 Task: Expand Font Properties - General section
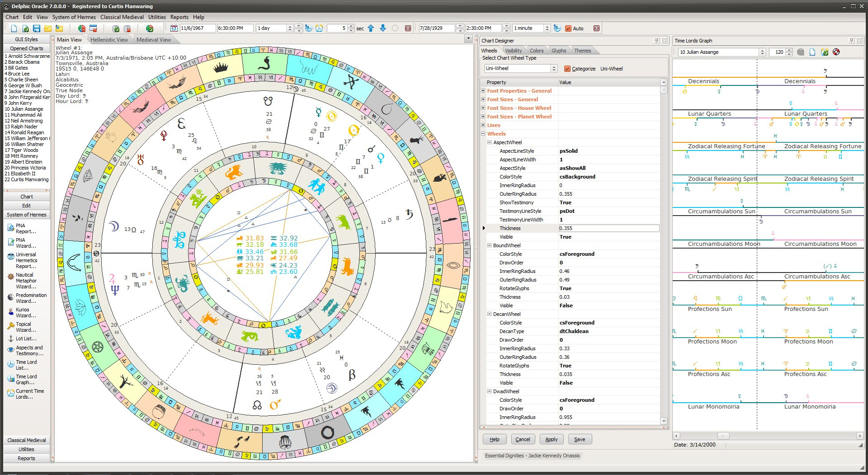tap(483, 91)
